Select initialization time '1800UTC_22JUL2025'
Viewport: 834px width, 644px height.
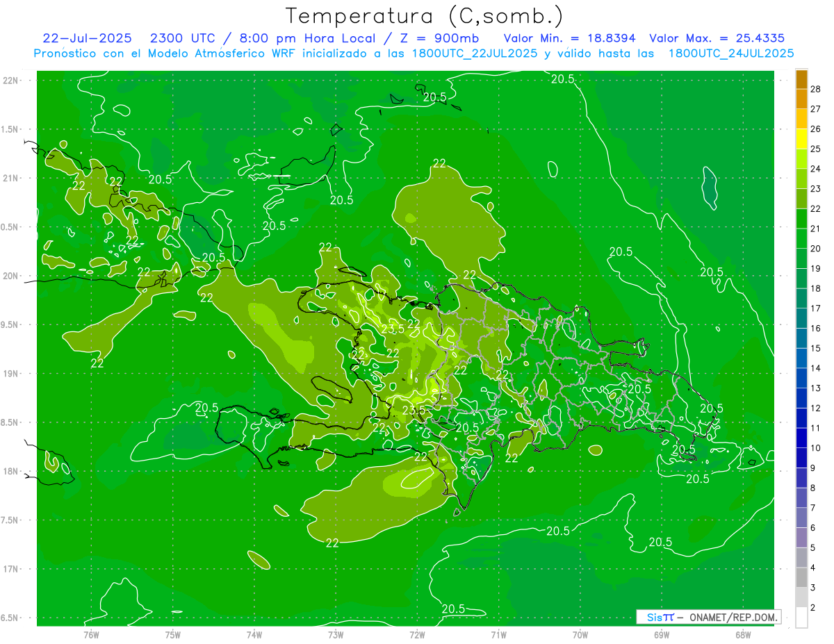click(472, 53)
